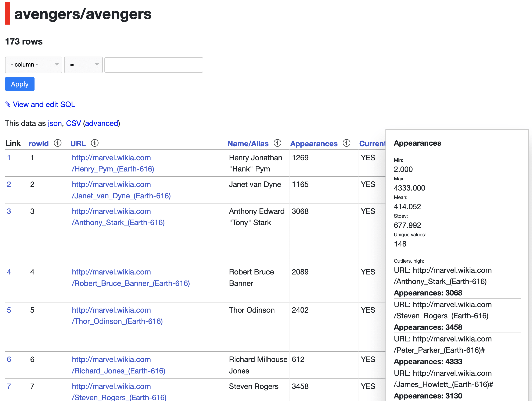Open the Henry_Pym wikia URL in table
This screenshot has height=401, width=532.
click(113, 163)
